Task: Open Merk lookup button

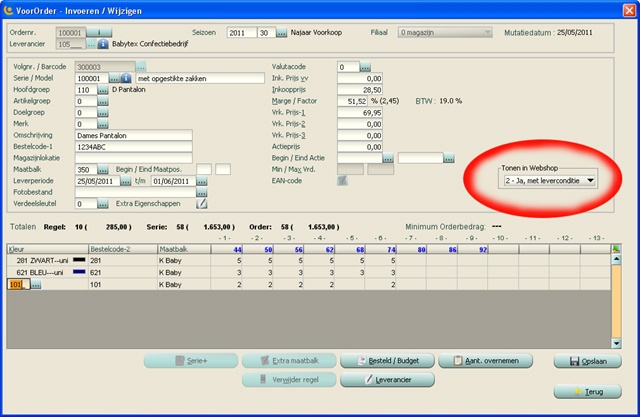Action: pyautogui.click(x=103, y=124)
